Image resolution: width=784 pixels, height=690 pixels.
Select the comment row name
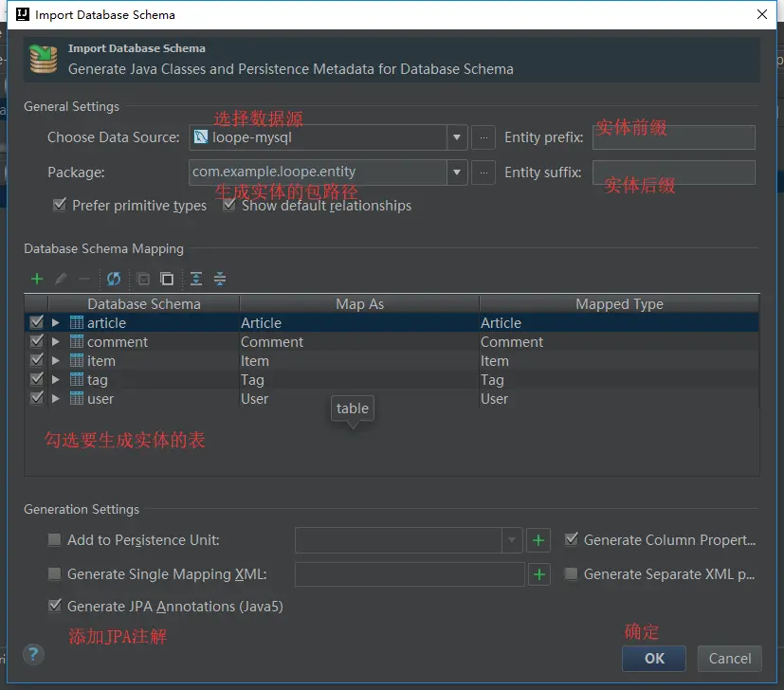[x=118, y=342]
